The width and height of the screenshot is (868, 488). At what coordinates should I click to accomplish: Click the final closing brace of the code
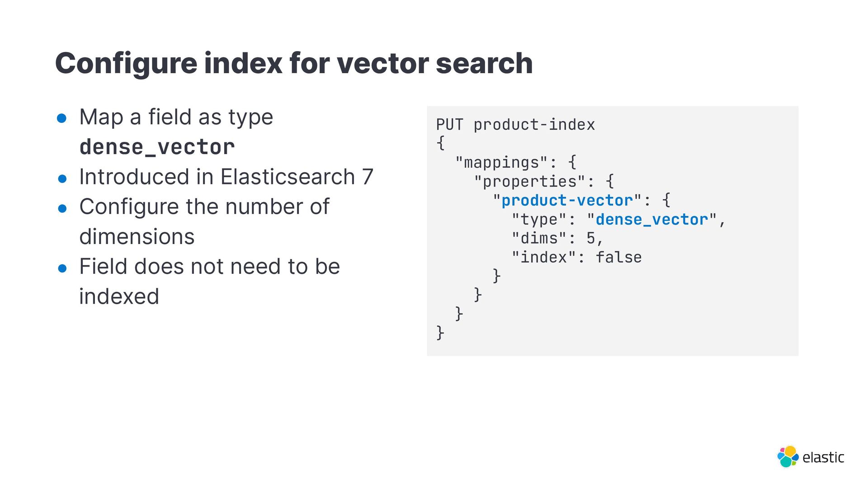coord(440,333)
